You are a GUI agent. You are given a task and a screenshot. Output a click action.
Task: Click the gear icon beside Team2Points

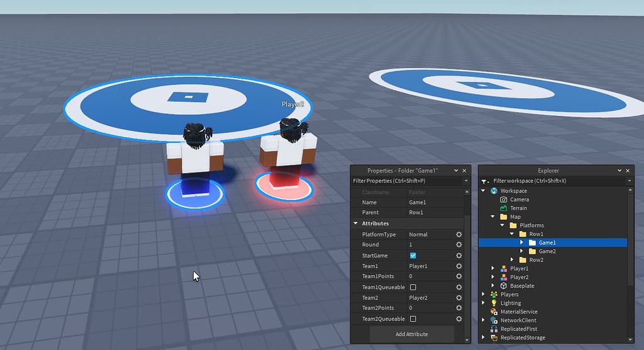(459, 308)
